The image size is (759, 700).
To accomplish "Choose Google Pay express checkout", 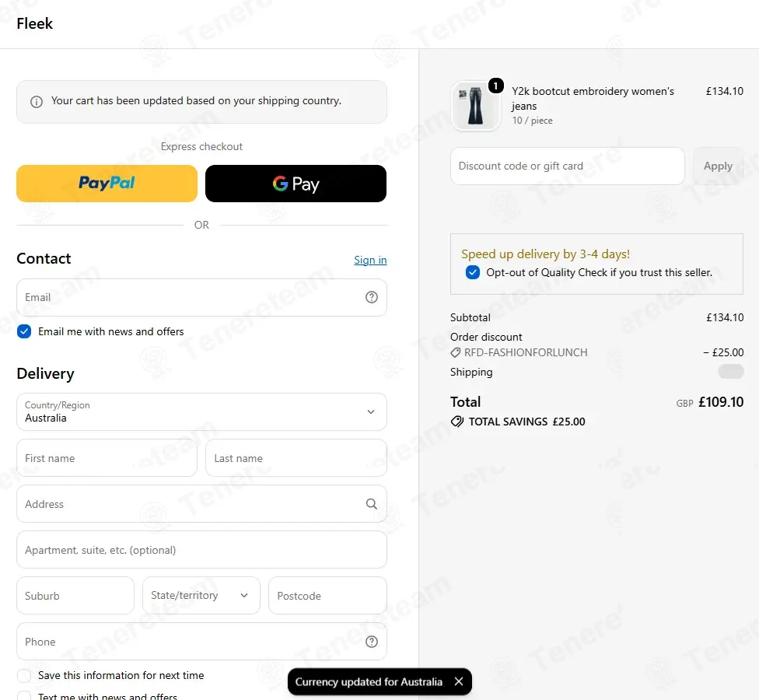I will click(x=296, y=184).
